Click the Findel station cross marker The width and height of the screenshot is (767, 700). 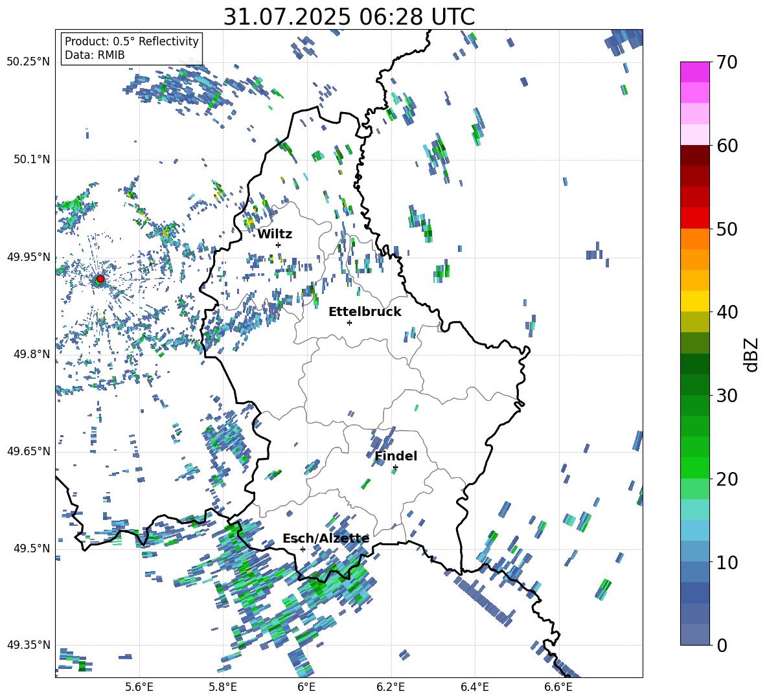[395, 468]
